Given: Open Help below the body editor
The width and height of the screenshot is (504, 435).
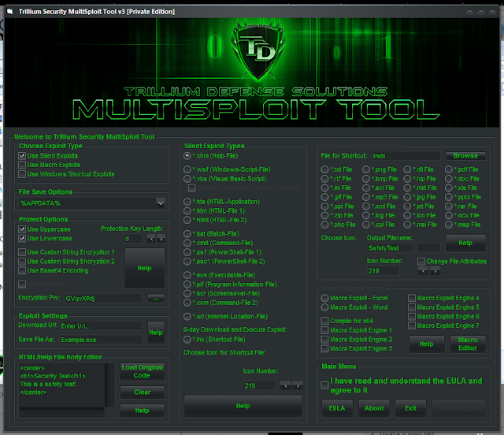Looking at the screenshot, I should coord(142,411).
